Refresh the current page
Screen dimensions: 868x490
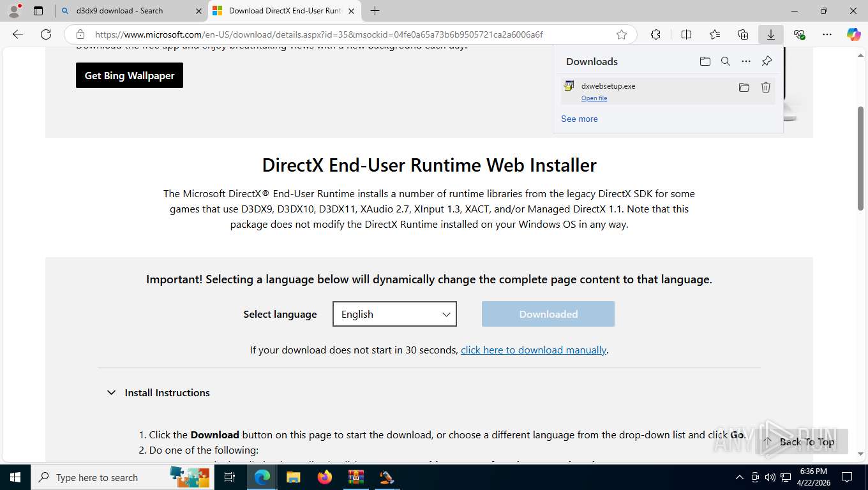46,34
